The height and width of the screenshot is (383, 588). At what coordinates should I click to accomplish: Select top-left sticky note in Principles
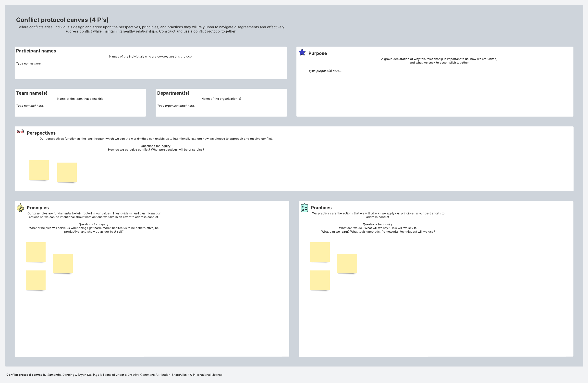pyautogui.click(x=36, y=252)
